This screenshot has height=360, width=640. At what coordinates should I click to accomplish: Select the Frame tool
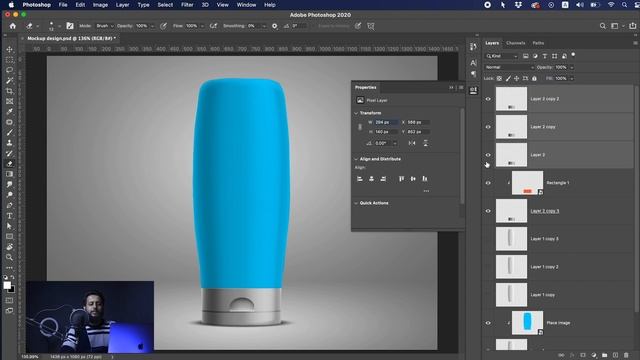tap(9, 101)
